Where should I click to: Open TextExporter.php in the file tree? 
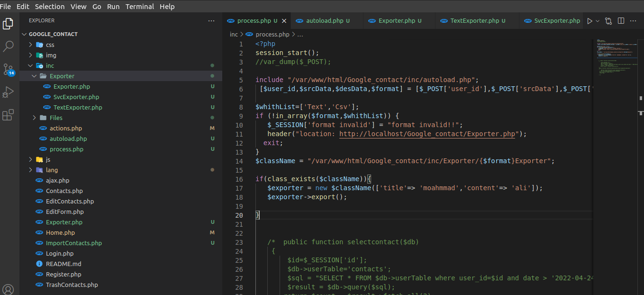[121, 107]
